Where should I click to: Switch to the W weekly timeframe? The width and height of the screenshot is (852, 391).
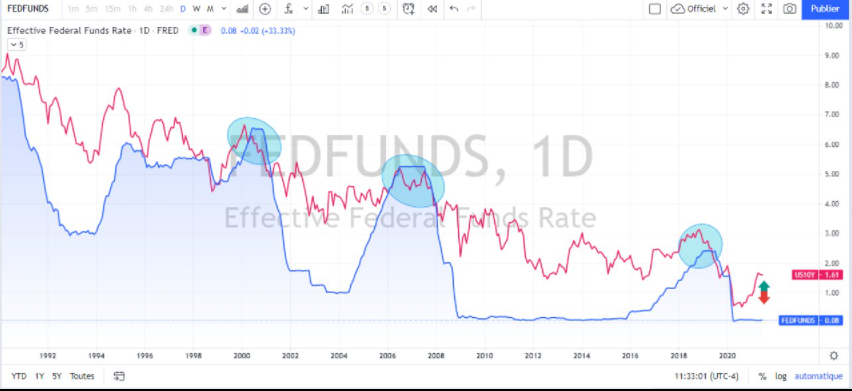tap(196, 9)
